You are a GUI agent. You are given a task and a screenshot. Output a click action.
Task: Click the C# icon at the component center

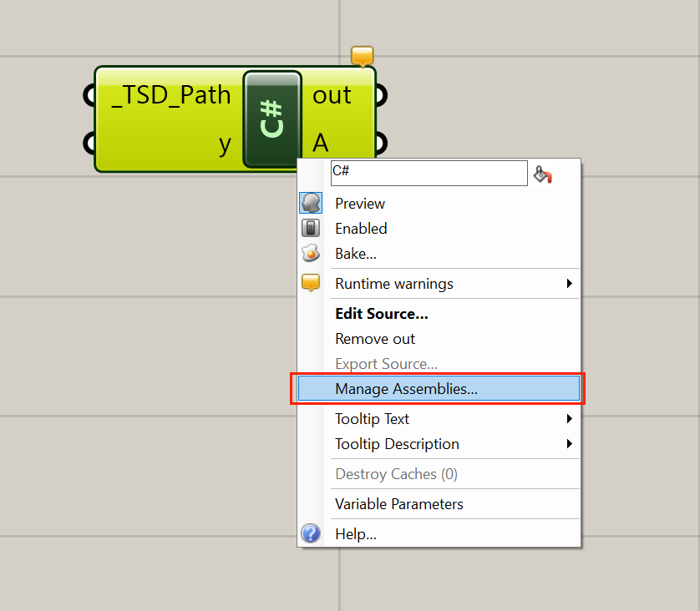(271, 119)
